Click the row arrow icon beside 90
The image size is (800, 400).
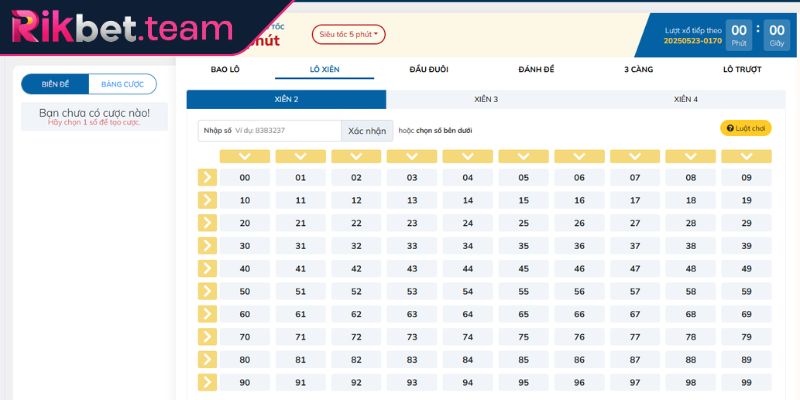(x=207, y=382)
